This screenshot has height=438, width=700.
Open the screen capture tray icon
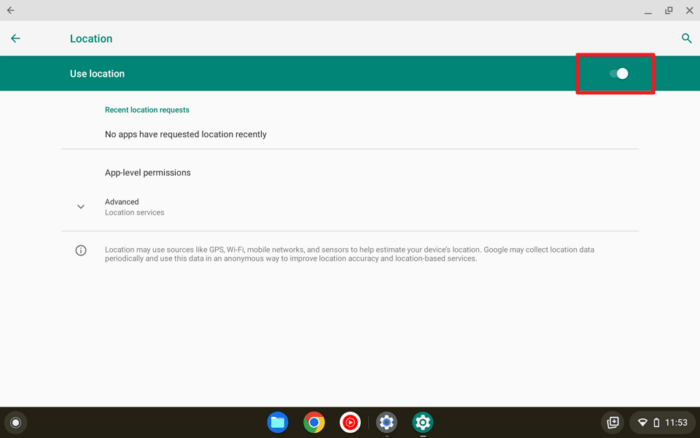click(613, 422)
